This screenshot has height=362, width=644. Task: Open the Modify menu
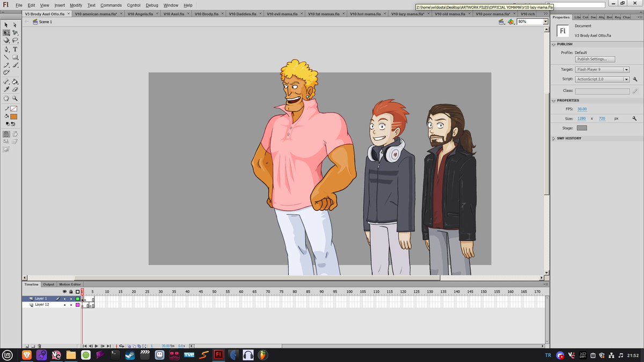pos(76,5)
